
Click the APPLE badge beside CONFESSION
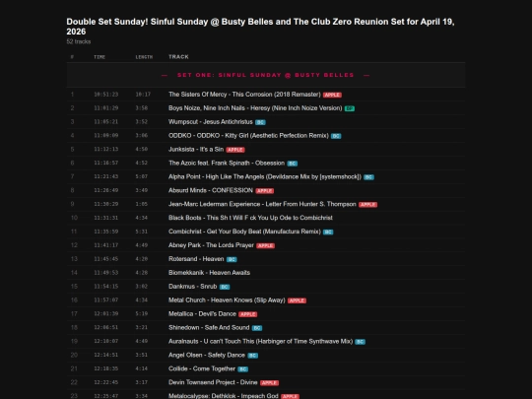[x=265, y=191]
